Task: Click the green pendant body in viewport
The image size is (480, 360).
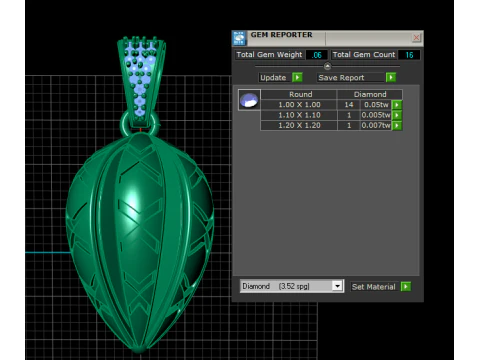Action: pyautogui.click(x=140, y=242)
